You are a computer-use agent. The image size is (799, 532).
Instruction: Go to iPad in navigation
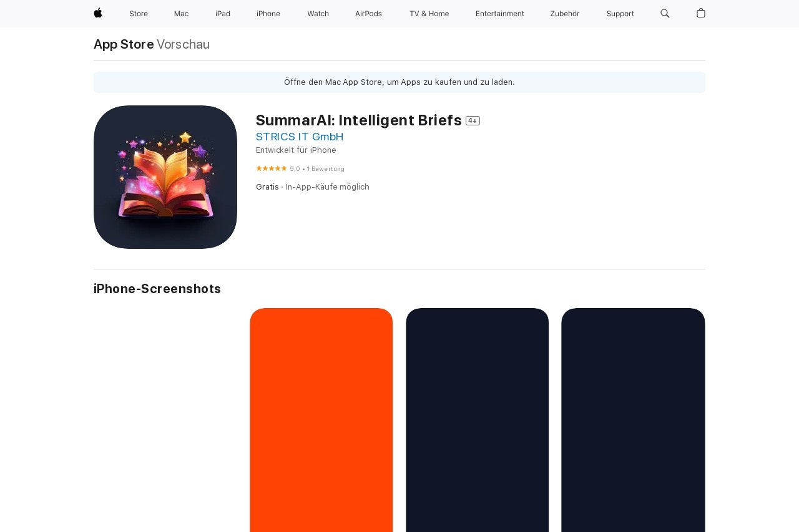[x=223, y=14]
